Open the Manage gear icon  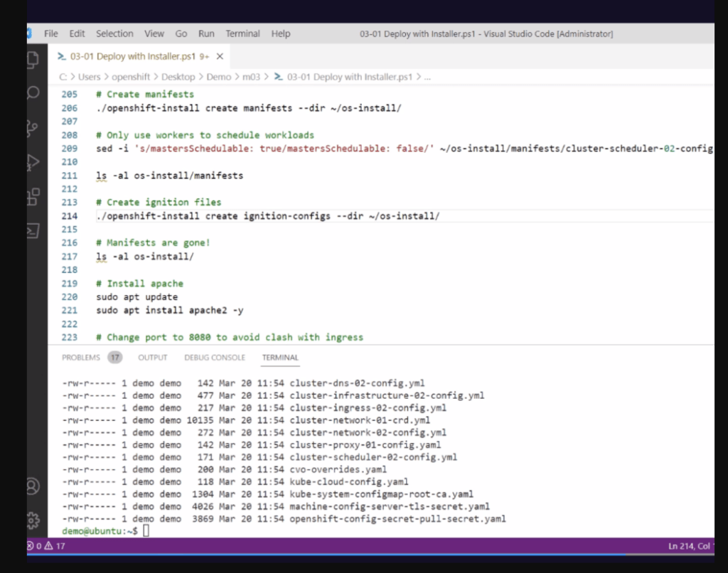pyautogui.click(x=33, y=520)
